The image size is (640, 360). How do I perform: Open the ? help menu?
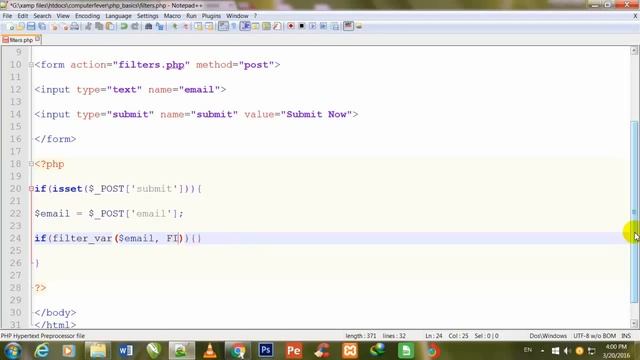(255, 16)
